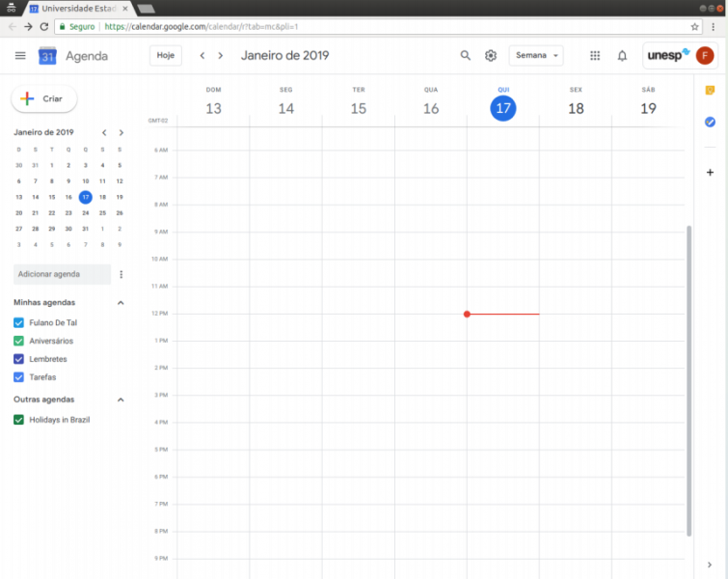Open the calendar search tool
Image resolution: width=728 pixels, height=579 pixels.
point(465,55)
